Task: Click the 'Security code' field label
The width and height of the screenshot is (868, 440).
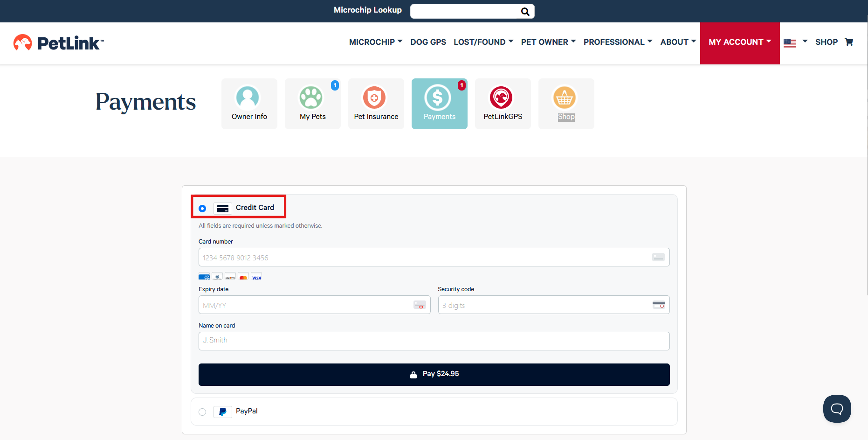Action: pyautogui.click(x=456, y=289)
